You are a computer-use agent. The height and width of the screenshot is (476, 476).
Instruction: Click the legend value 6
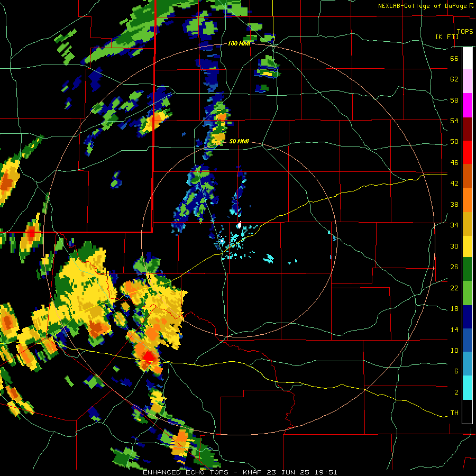pyautogui.click(x=456, y=371)
